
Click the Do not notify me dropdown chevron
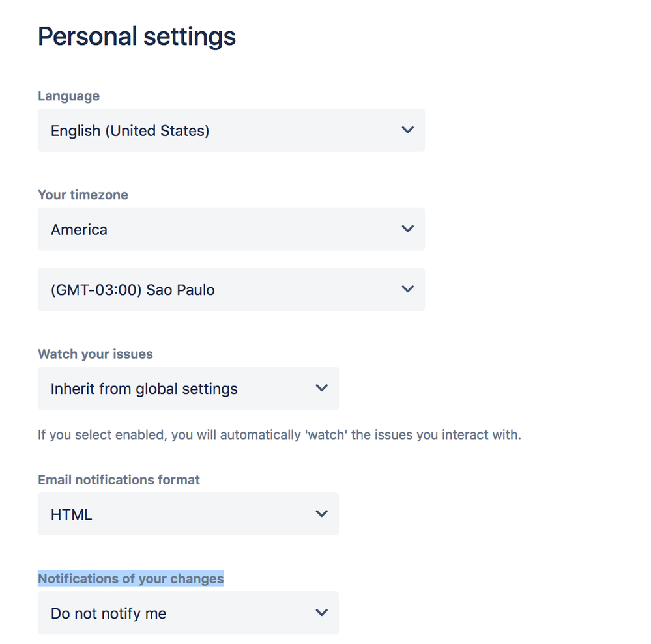pyautogui.click(x=321, y=612)
